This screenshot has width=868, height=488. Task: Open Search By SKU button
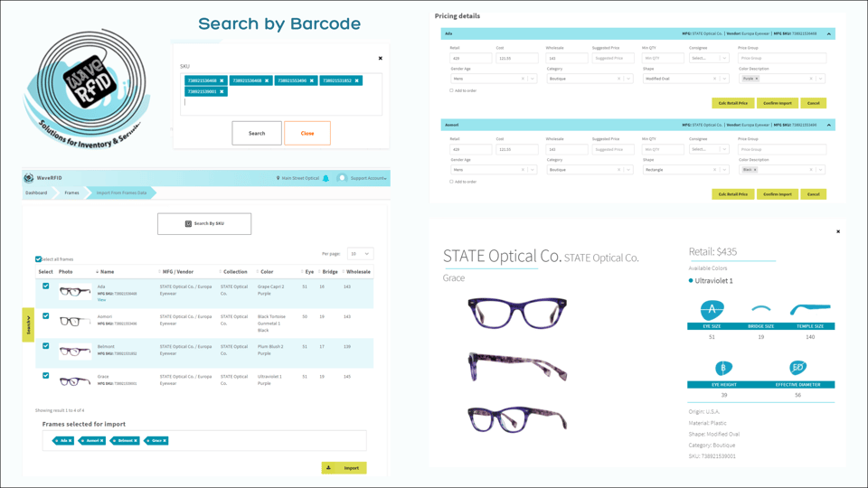(204, 223)
